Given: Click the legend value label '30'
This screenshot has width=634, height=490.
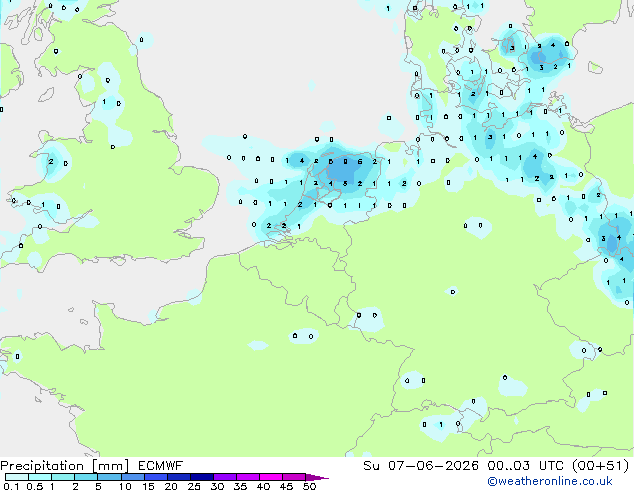Looking at the screenshot, I should point(218,486).
